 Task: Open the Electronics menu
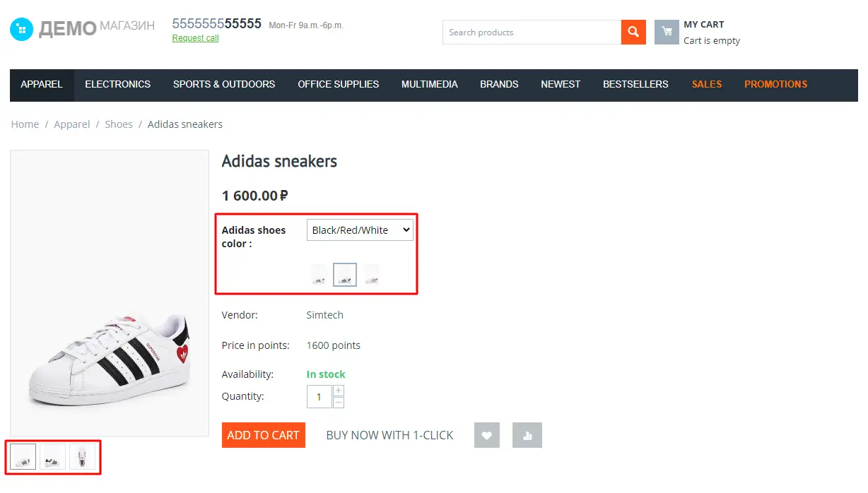click(118, 84)
